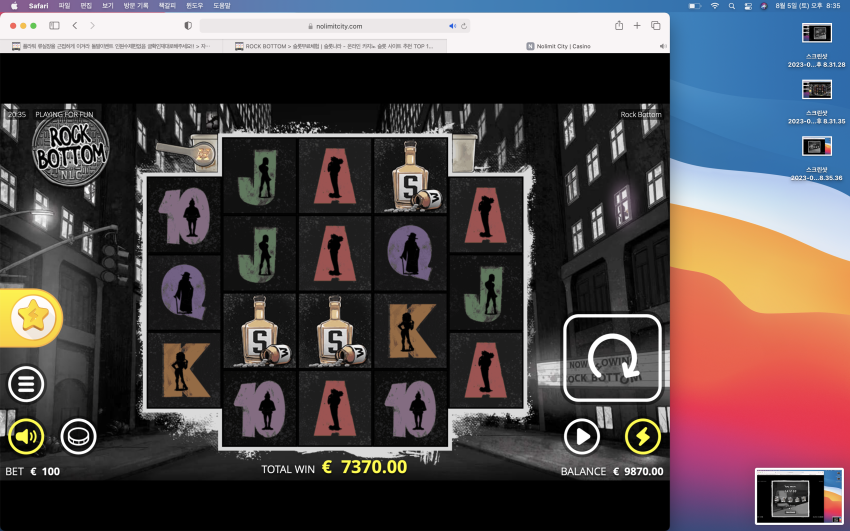850x531 pixels.
Task: Click the red A symbol in reel three's bottom row
Action: [335, 409]
